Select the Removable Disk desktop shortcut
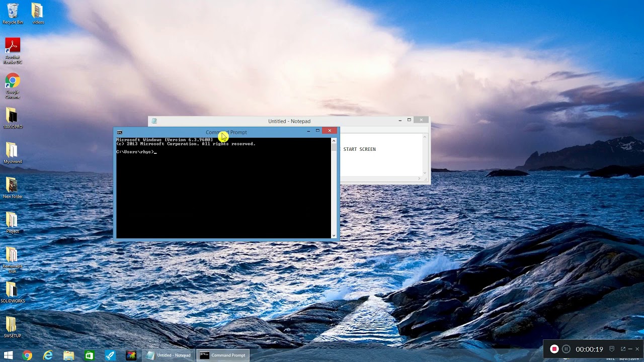Viewport: 644px width, 362px height. tap(13, 260)
